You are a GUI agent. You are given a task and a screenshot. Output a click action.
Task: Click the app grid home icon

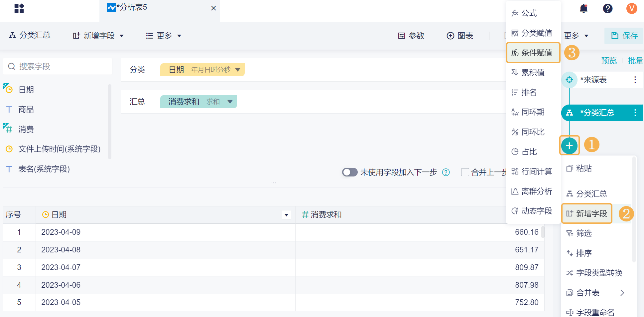pyautogui.click(x=19, y=8)
